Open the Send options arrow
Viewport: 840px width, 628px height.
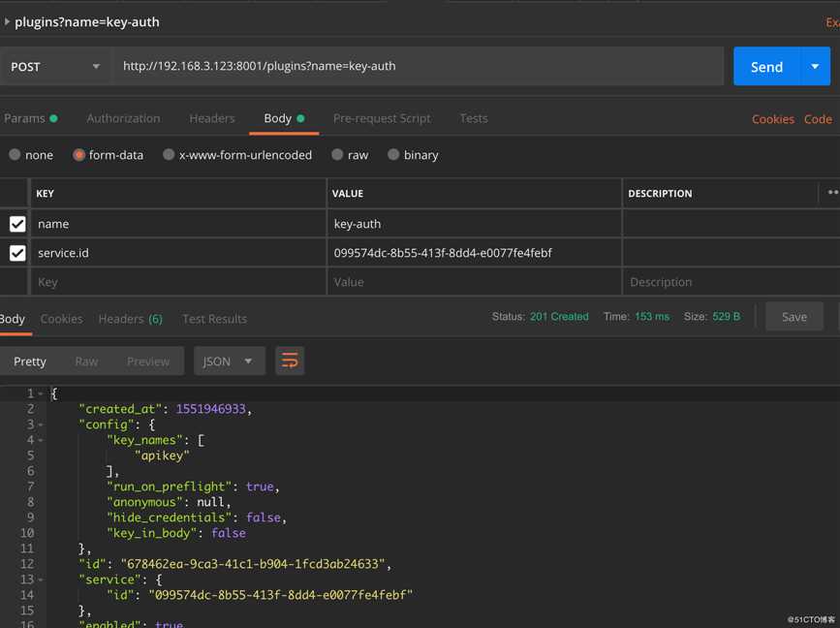tap(815, 67)
